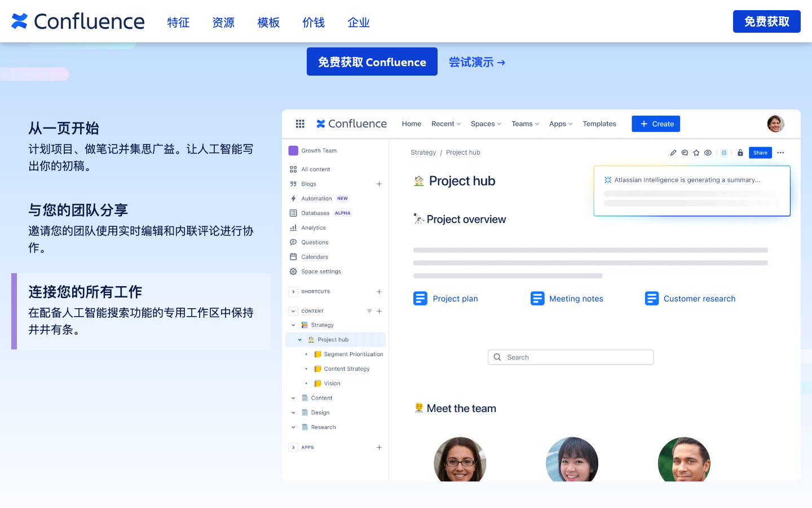The height and width of the screenshot is (508, 812).
Task: Open the three-dot more actions menu
Action: pos(780,153)
